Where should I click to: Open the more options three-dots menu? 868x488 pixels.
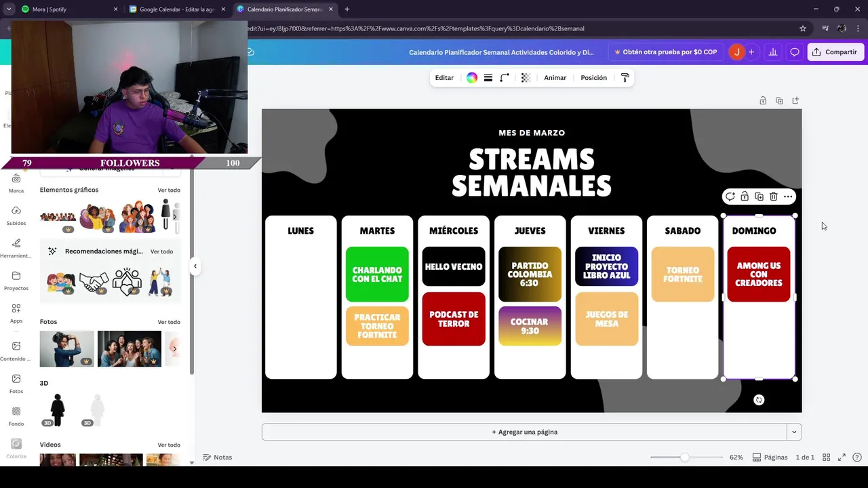click(x=788, y=197)
